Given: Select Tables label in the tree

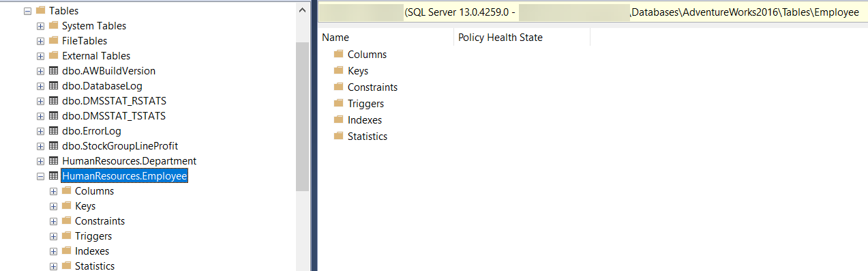Looking at the screenshot, I should [x=63, y=11].
